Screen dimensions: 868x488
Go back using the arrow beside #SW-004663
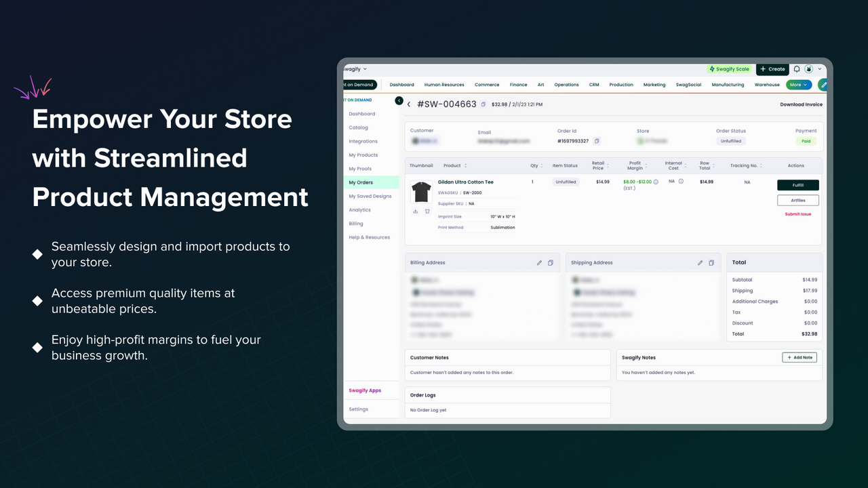409,104
